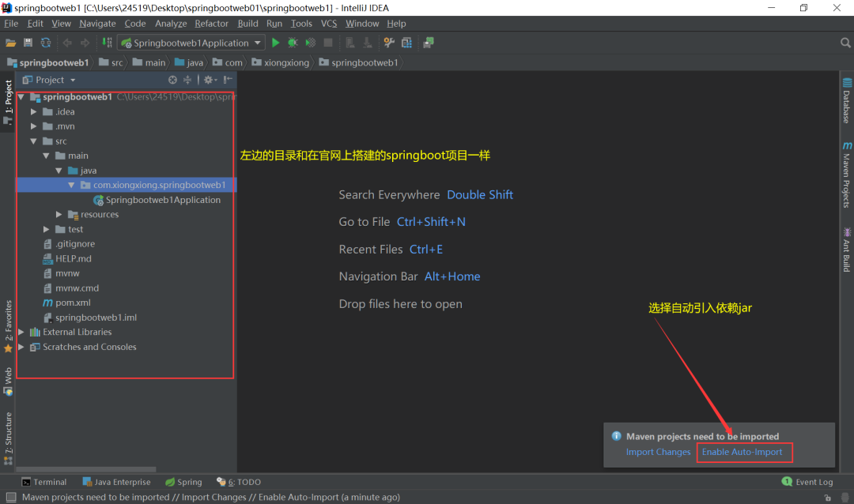Start debugging with the bug icon
The image size is (854, 504).
point(293,43)
